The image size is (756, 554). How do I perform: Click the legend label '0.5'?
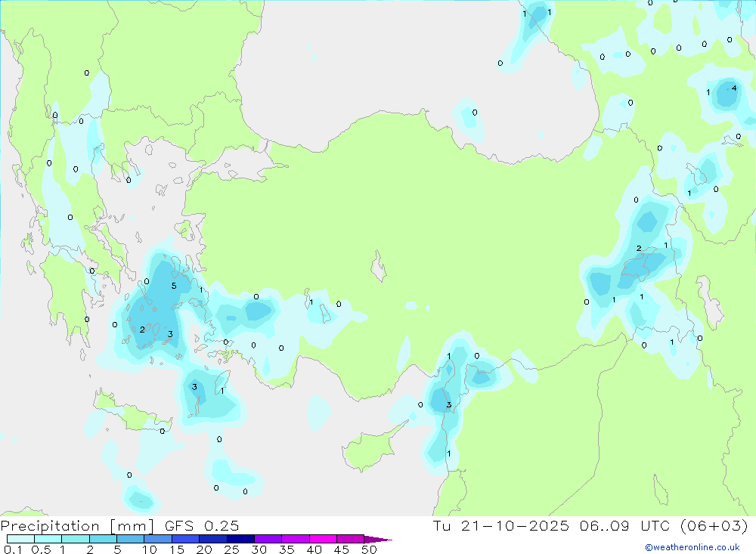(41, 549)
